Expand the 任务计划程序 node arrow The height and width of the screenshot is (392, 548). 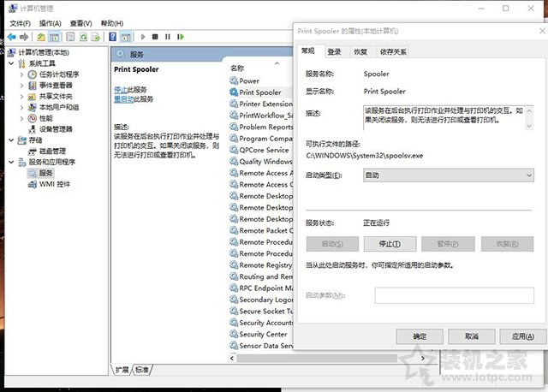pyautogui.click(x=21, y=74)
